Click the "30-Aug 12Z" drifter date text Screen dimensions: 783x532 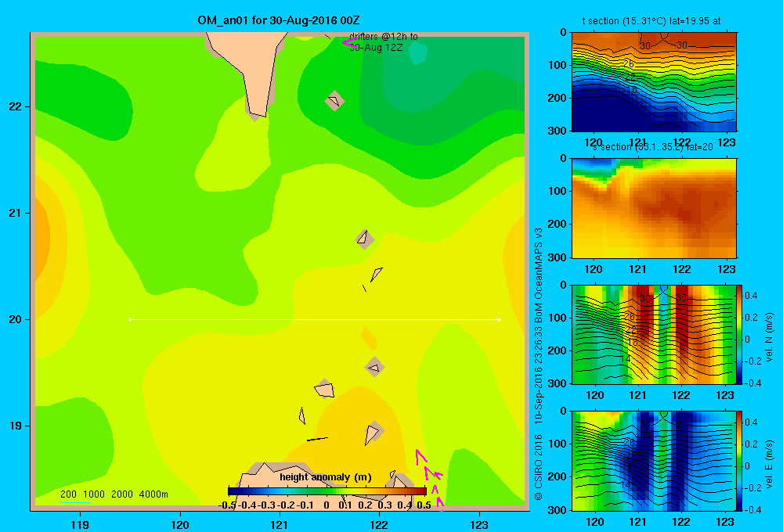376,48
